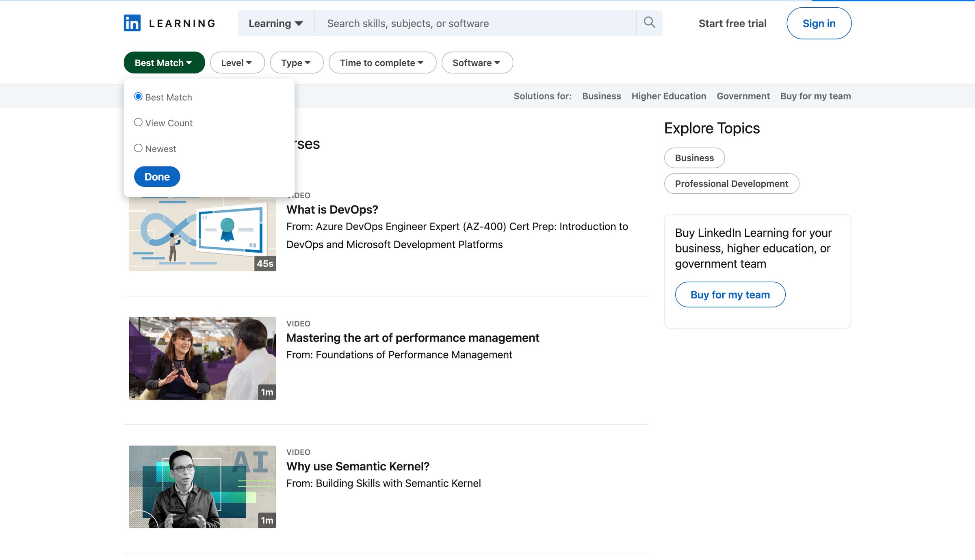Open the Type filter dropdown

(297, 63)
